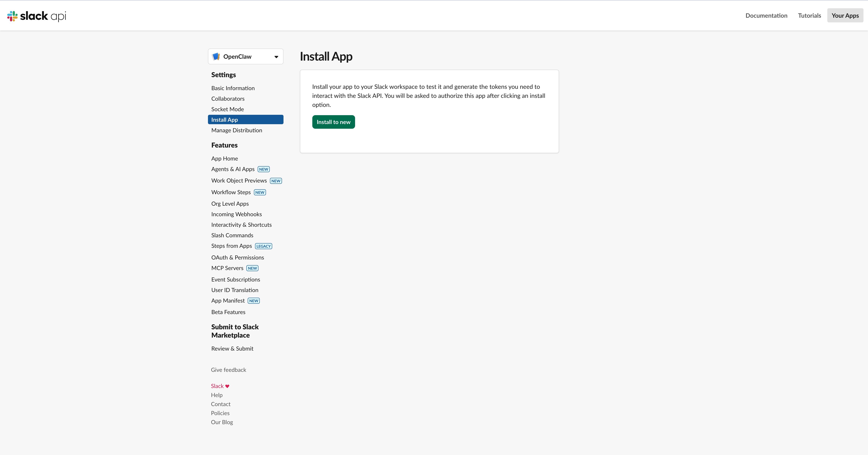Image resolution: width=868 pixels, height=455 pixels.
Task: Open Work Object Previews
Action: point(239,181)
